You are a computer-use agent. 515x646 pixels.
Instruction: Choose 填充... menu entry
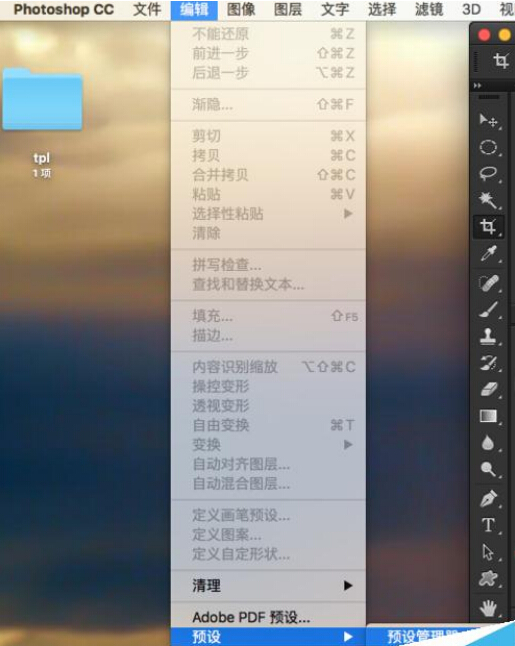268,316
